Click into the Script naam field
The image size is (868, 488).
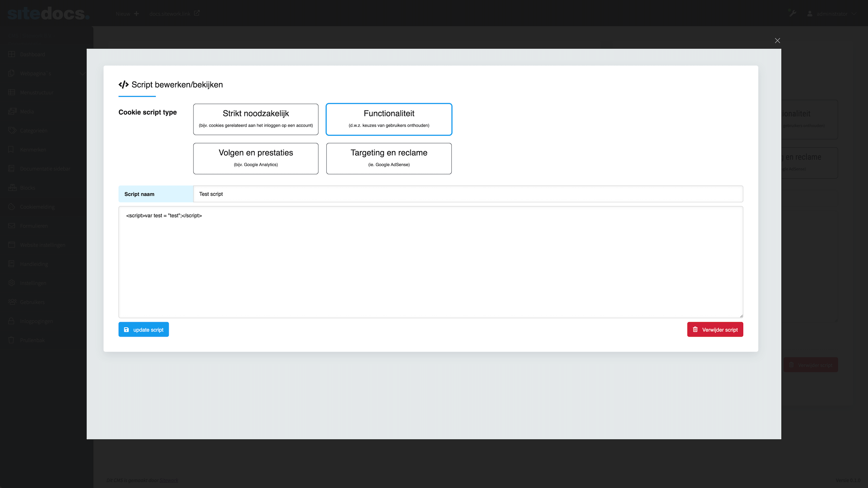467,194
